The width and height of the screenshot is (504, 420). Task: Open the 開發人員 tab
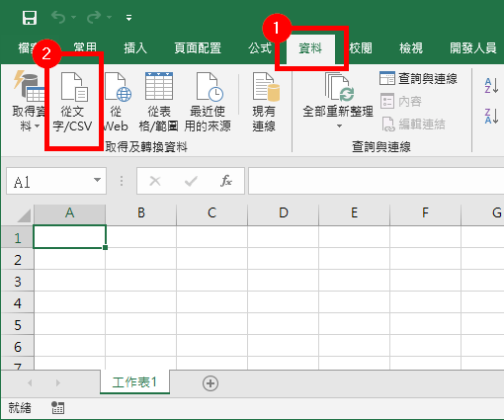[x=473, y=48]
